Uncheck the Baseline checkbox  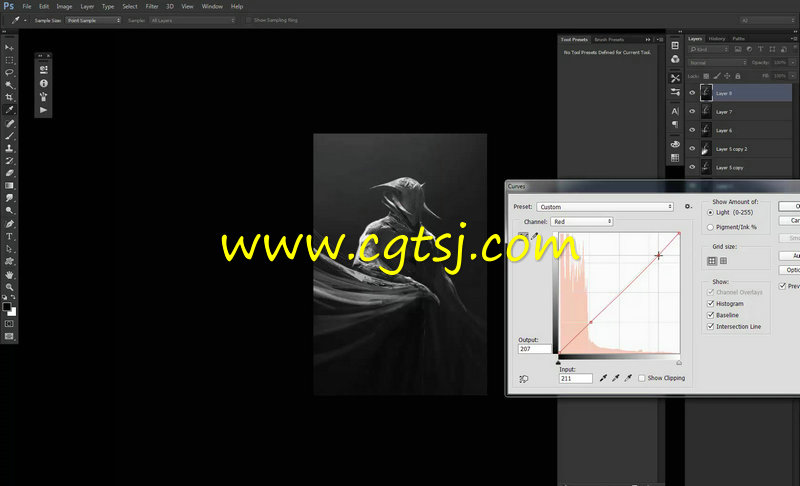710,315
